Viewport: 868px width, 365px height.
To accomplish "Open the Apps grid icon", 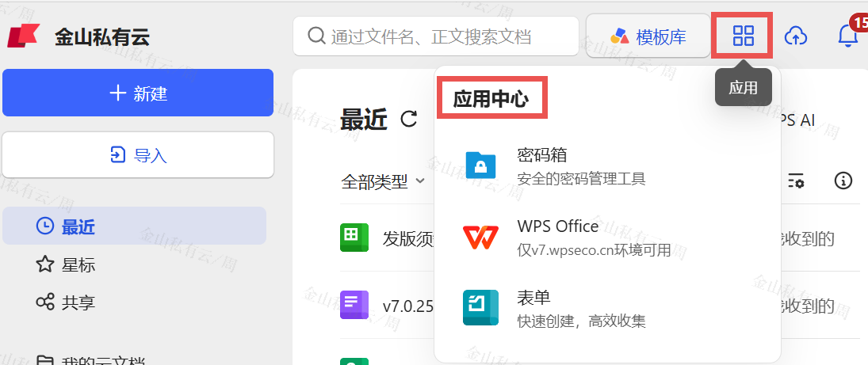I will [743, 36].
